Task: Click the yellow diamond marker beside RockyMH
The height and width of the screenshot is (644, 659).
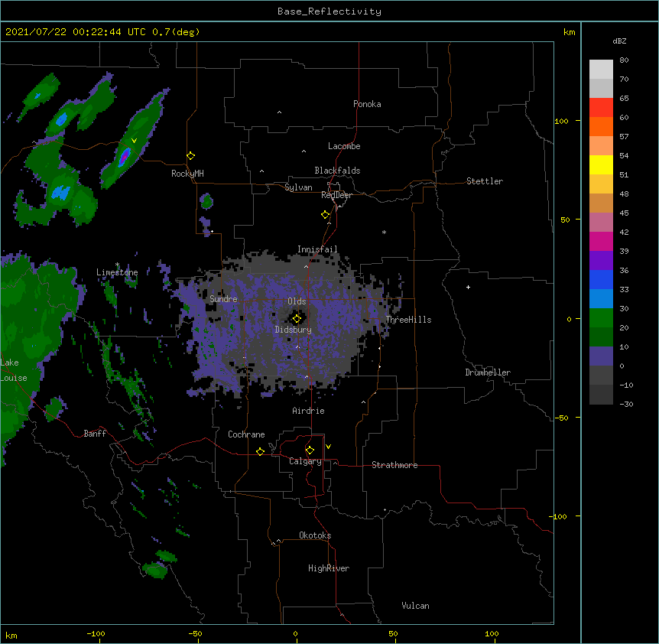Action: coord(190,156)
